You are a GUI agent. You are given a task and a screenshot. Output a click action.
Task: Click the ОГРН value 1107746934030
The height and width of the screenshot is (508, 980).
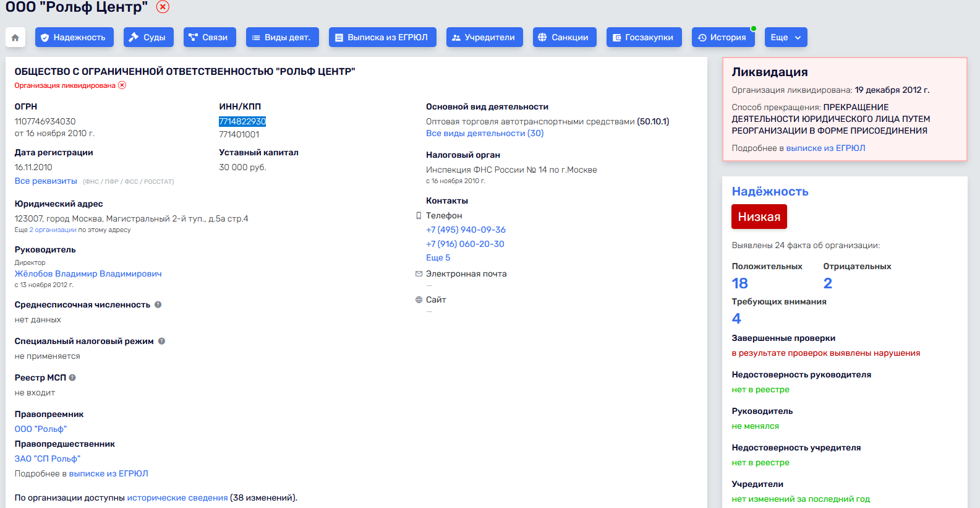45,121
